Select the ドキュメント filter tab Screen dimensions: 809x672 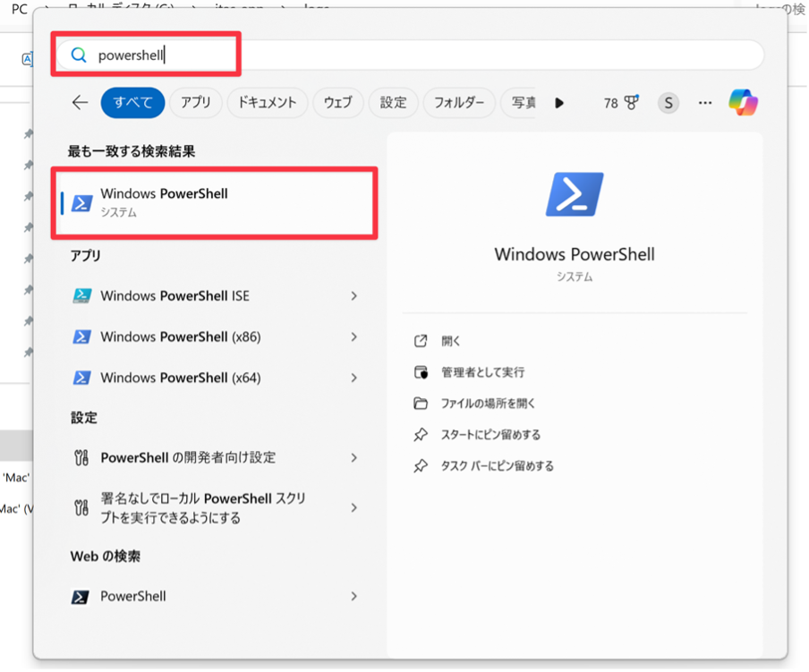click(267, 103)
